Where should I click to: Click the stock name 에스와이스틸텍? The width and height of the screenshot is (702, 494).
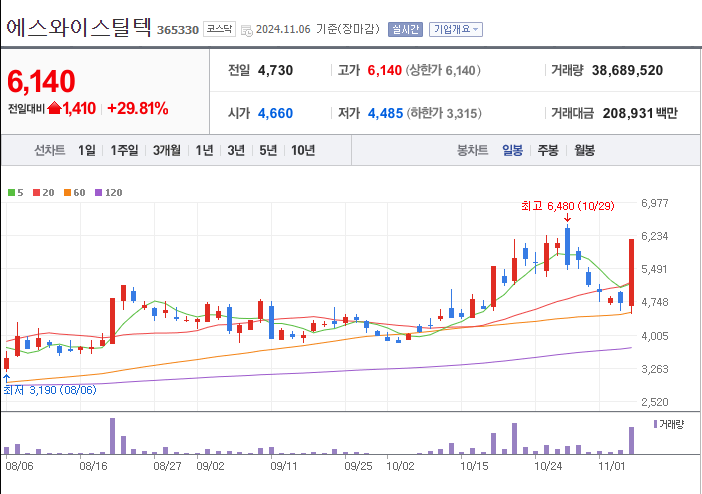coord(79,27)
